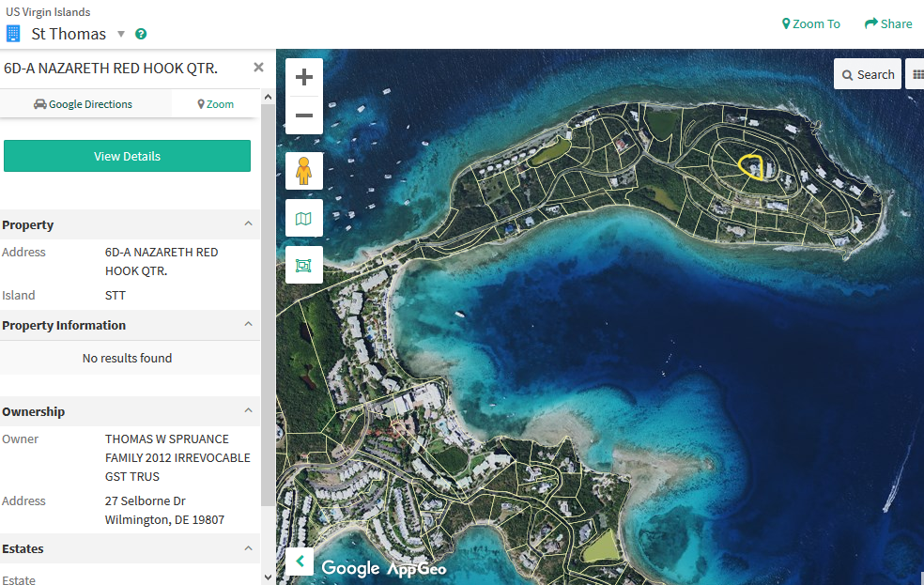Click Zoom To at the top
The height and width of the screenshot is (585, 924).
point(811,24)
